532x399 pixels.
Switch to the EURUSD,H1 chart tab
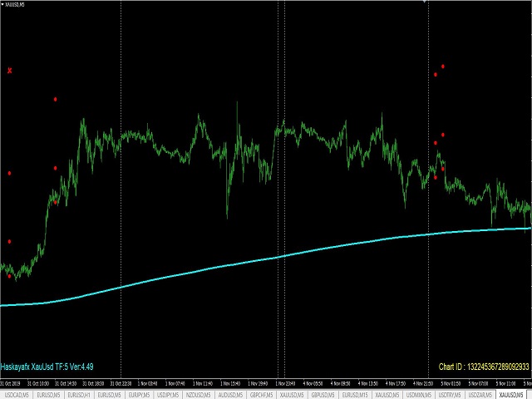(x=79, y=395)
